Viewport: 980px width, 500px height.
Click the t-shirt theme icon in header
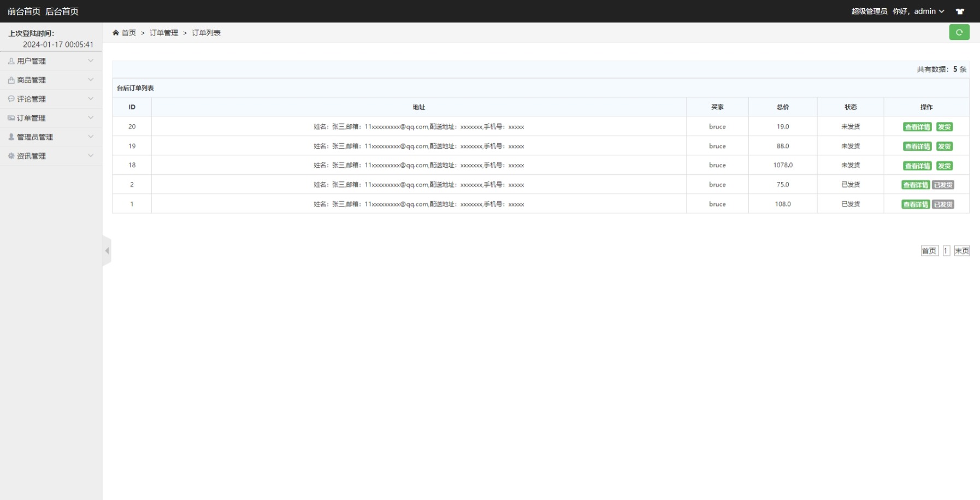click(x=960, y=11)
